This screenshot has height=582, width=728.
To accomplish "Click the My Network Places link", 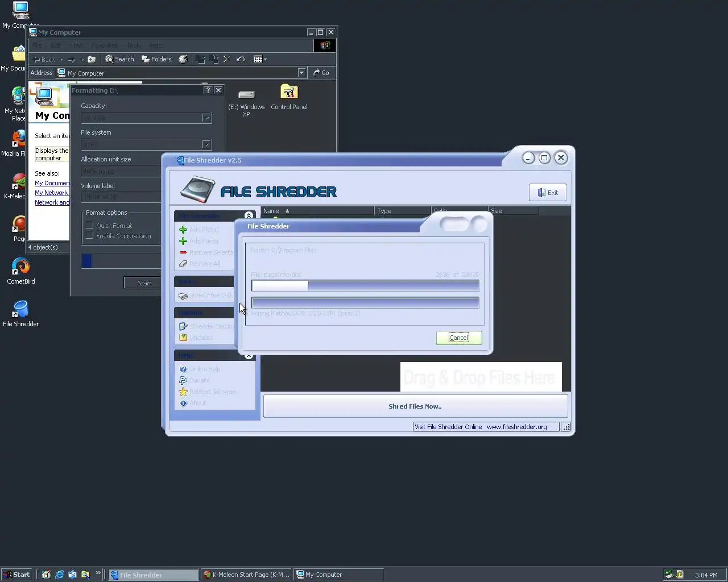I will [x=51, y=193].
